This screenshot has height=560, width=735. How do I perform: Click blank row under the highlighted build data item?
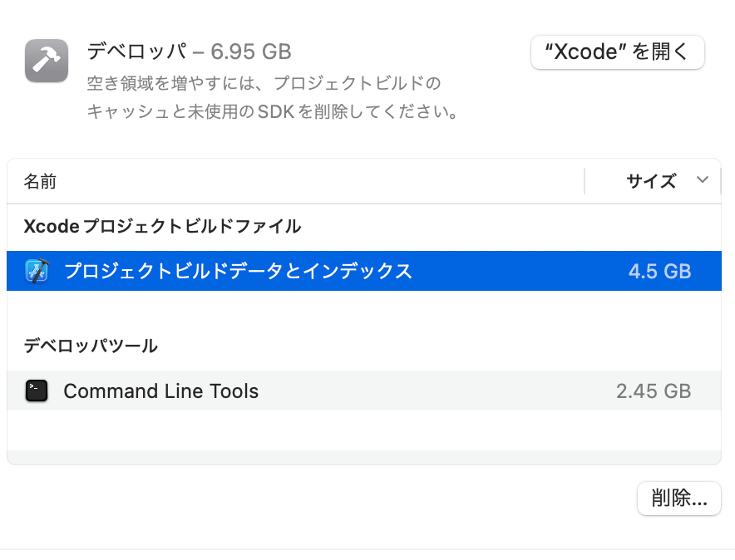pyautogui.click(x=363, y=311)
